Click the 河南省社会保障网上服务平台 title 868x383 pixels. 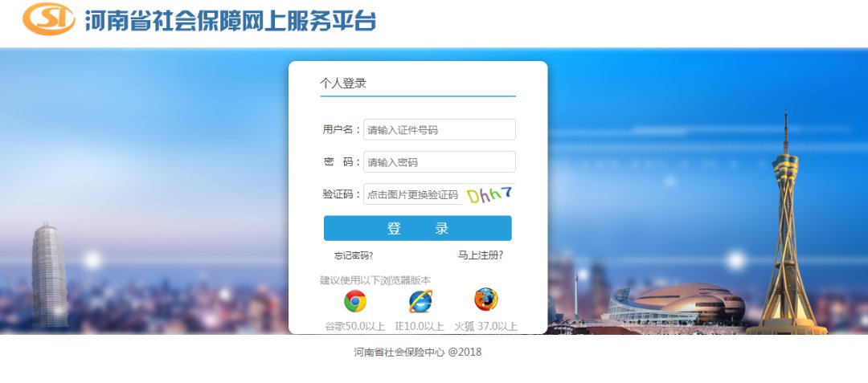pyautogui.click(x=231, y=20)
